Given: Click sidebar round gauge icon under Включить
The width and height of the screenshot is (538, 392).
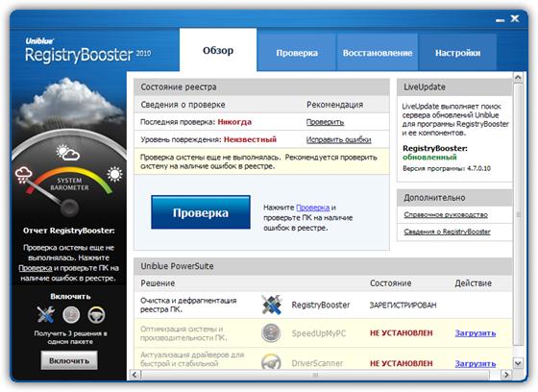Looking at the screenshot, I should tap(71, 315).
